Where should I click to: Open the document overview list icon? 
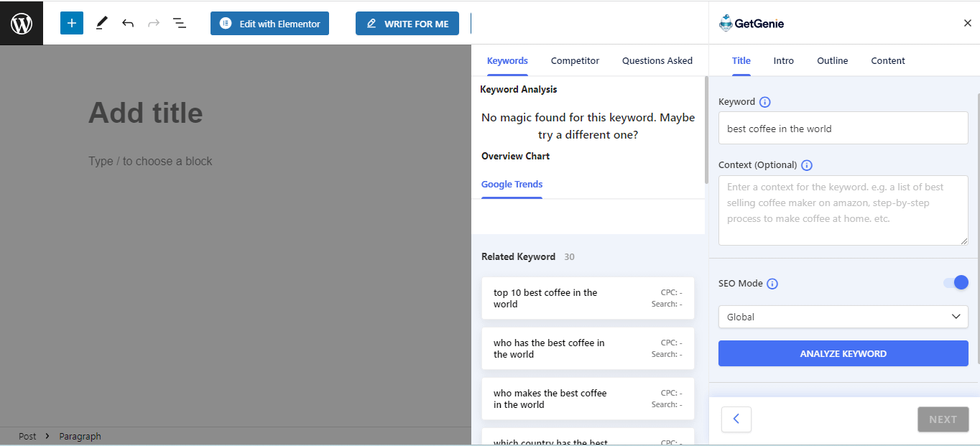179,22
